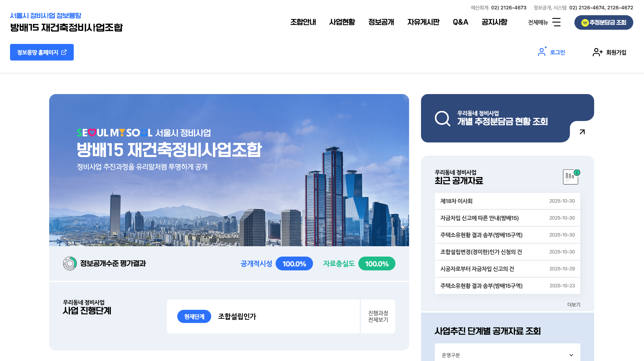
Task: Click the 전체메뉴 label
Action: (x=538, y=22)
